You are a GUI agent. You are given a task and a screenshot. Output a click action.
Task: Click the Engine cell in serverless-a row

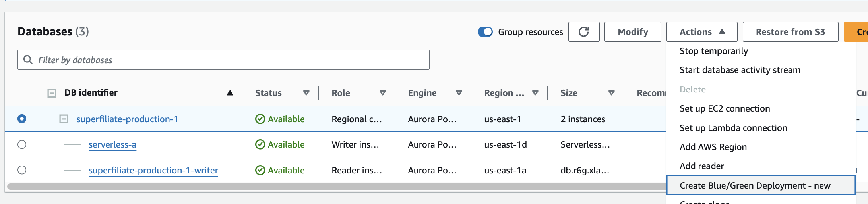pos(432,144)
